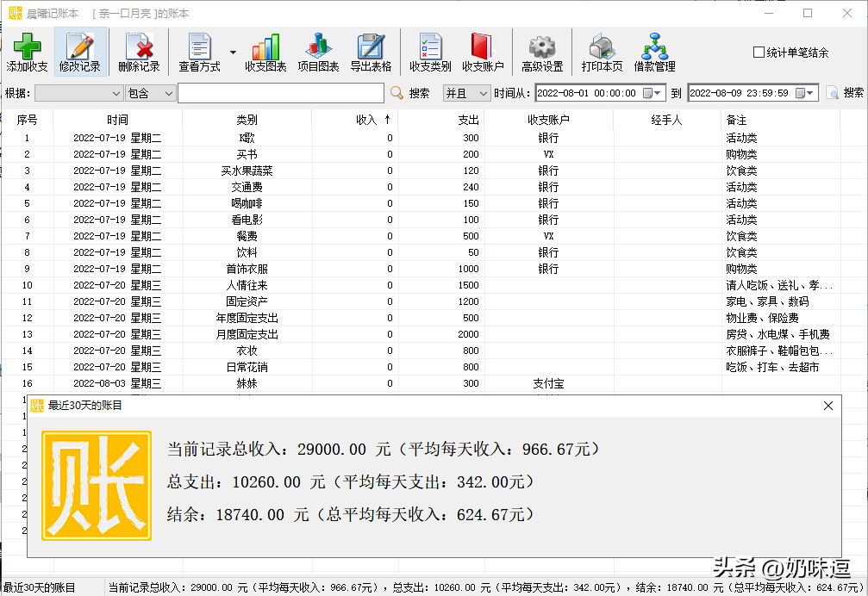The height and width of the screenshot is (596, 868).
Task: Open start date 2022-08-01 calendar dropdown
Action: pyautogui.click(x=653, y=93)
